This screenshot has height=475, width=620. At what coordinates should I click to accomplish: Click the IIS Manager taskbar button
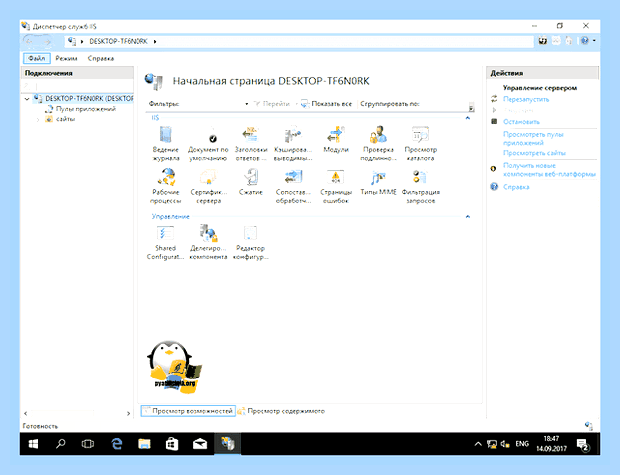coord(227,444)
